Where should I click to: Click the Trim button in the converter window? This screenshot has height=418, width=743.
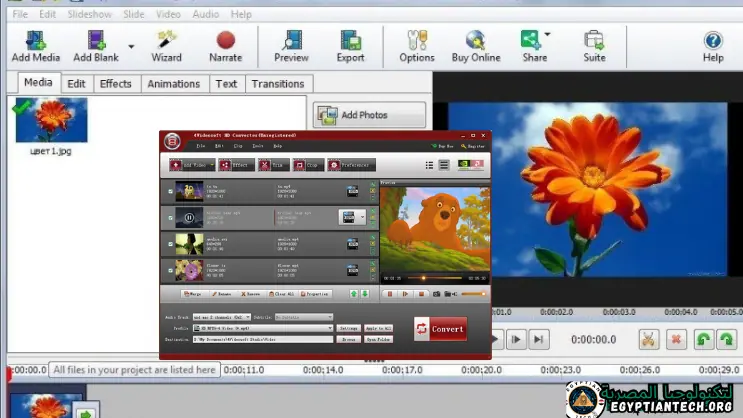click(x=273, y=165)
